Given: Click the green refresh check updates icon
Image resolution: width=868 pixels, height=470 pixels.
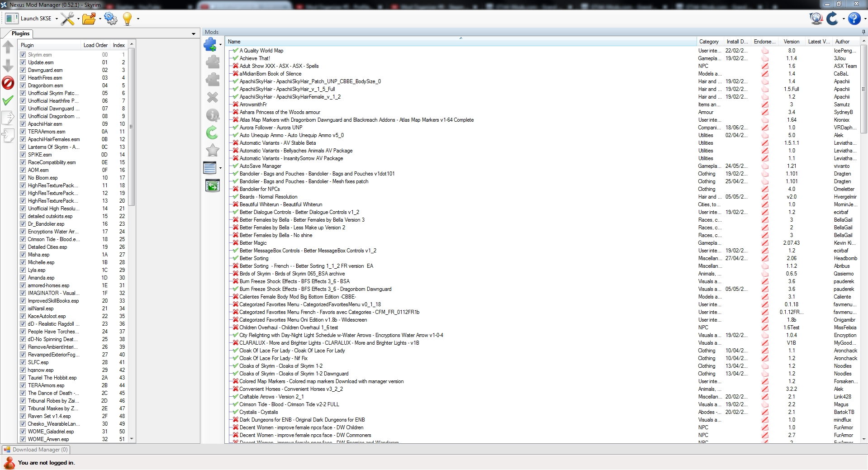Looking at the screenshot, I should point(213,133).
